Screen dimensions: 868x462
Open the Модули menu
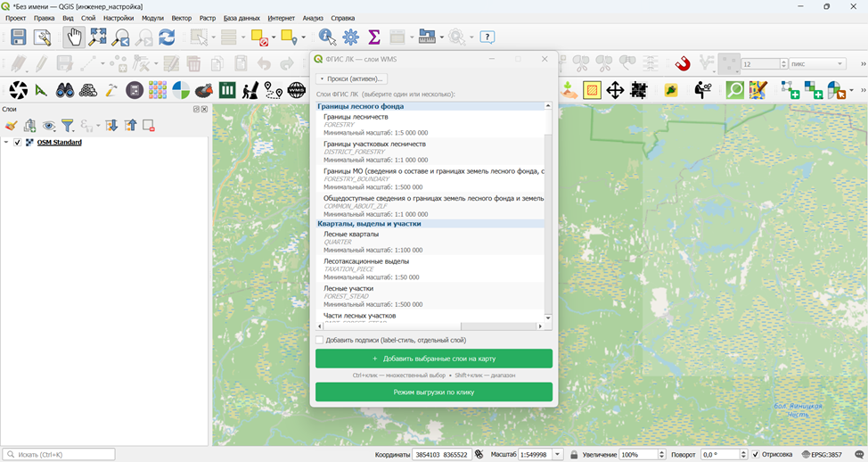pyautogui.click(x=152, y=18)
